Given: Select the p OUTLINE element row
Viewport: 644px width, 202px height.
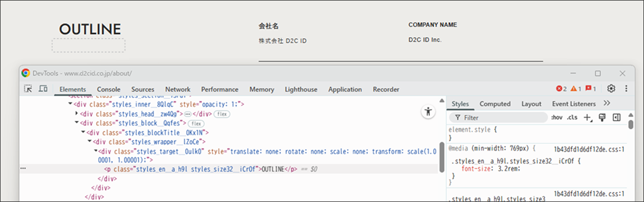Looking at the screenshot, I should (x=229, y=169).
